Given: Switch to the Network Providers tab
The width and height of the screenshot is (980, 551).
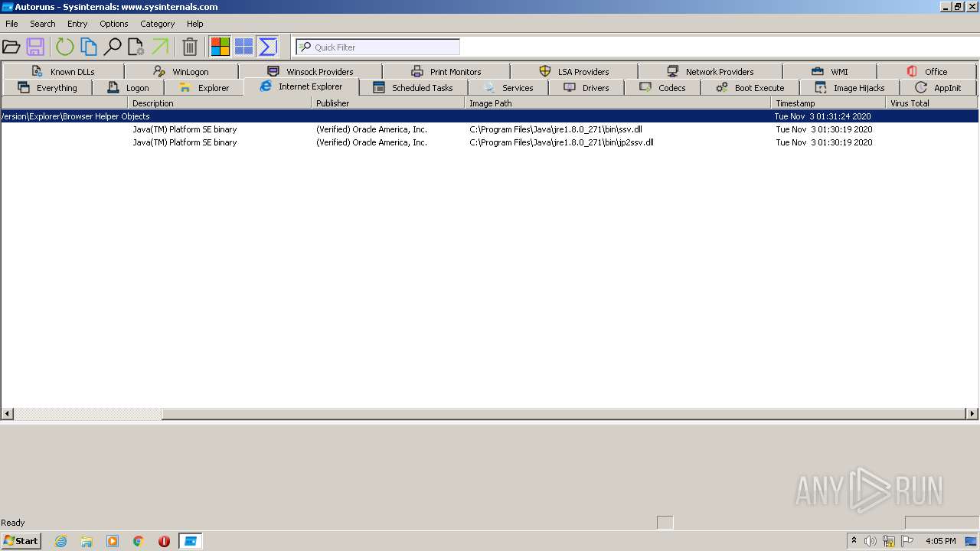Looking at the screenshot, I should click(x=710, y=71).
